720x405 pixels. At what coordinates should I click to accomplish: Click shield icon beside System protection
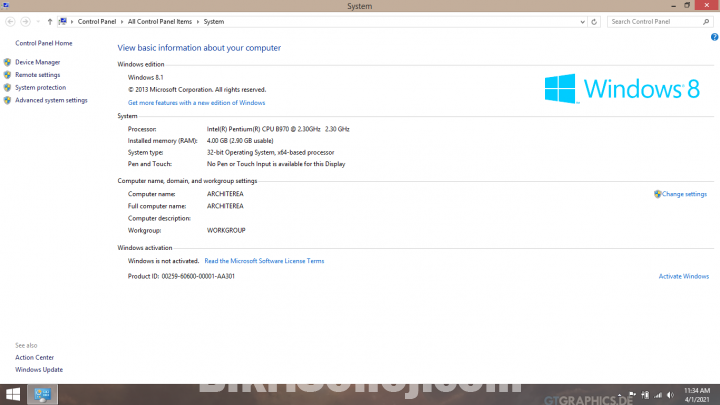coord(7,87)
